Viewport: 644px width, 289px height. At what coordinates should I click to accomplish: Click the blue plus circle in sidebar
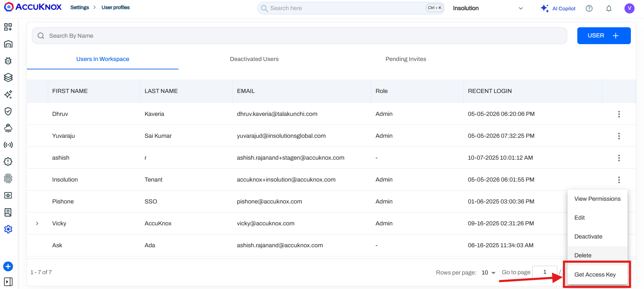tap(8, 266)
